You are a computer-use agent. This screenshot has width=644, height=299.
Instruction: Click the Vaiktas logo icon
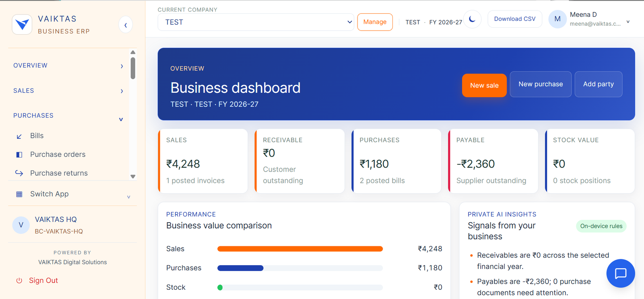click(22, 25)
